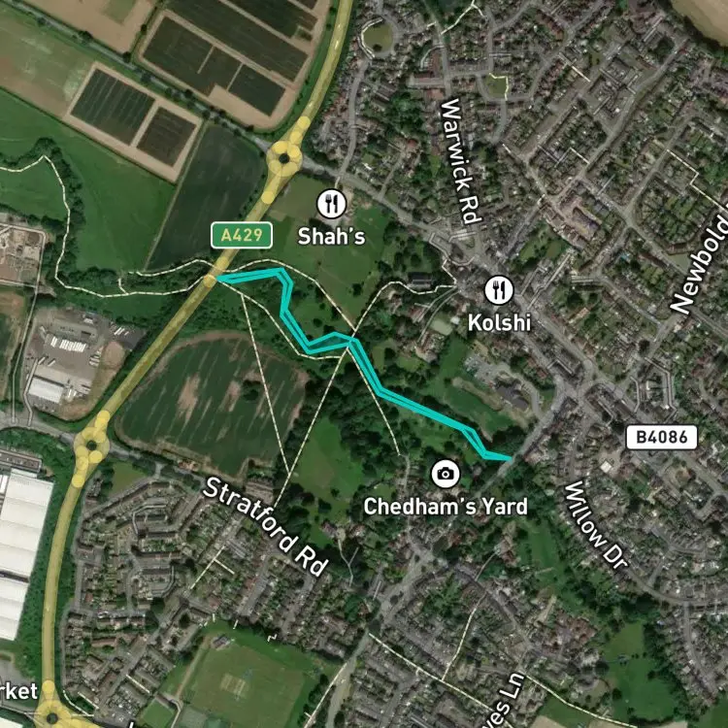Click the roundabout beside the white warehouse roofs
The width and height of the screenshot is (728, 728).
pyautogui.click(x=91, y=446)
